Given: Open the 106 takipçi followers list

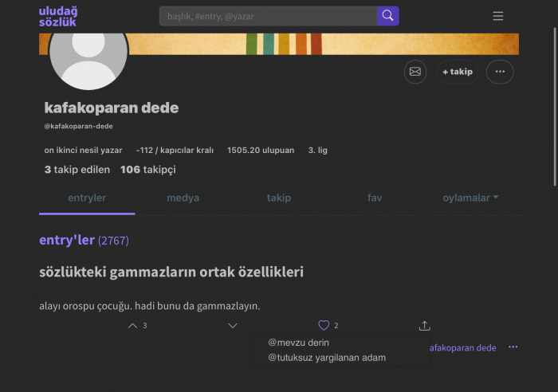Looking at the screenshot, I should tap(147, 170).
